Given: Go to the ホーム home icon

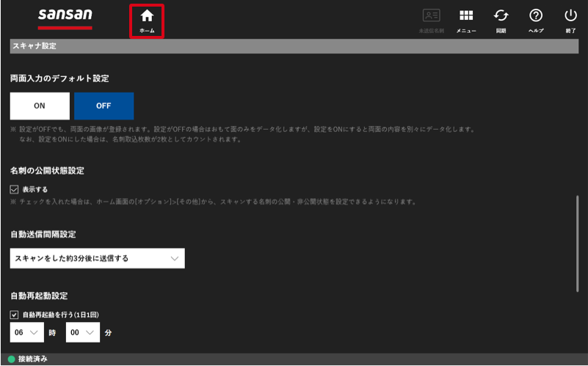Looking at the screenshot, I should 147,15.
